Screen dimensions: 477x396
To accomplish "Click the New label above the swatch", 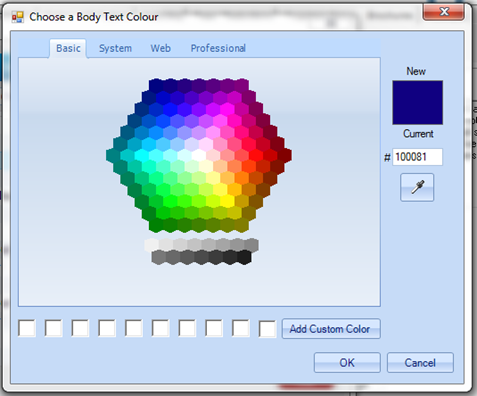I will (x=416, y=71).
